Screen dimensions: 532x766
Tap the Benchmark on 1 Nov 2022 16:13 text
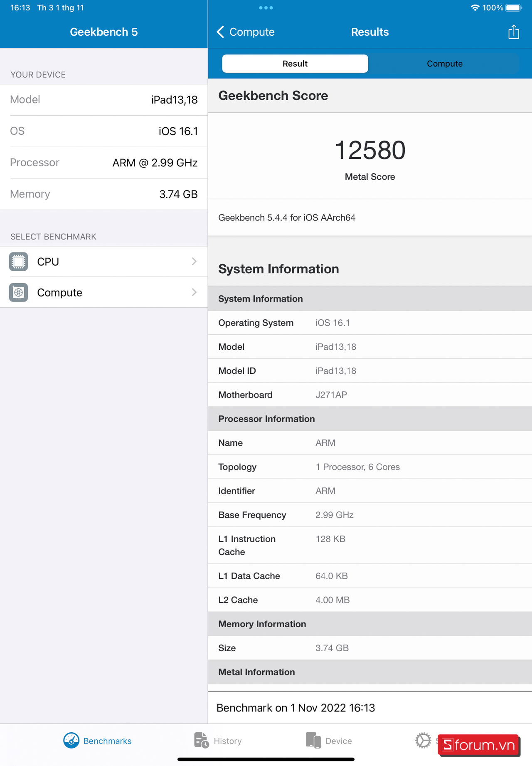(x=296, y=708)
